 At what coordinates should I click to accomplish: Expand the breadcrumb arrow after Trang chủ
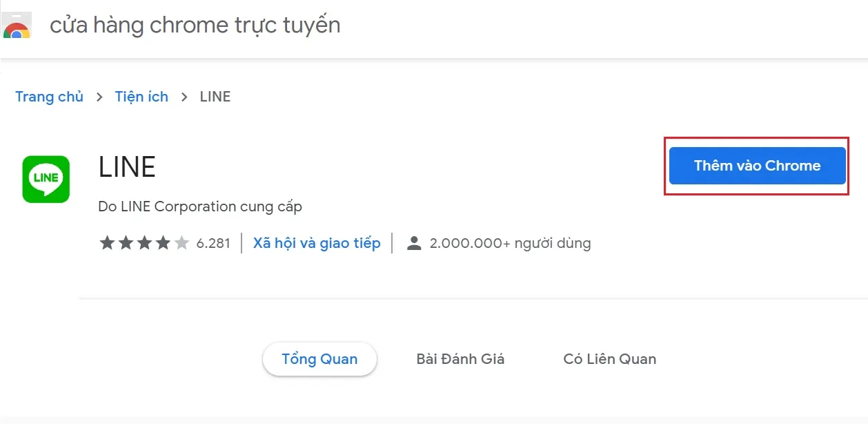click(x=98, y=97)
